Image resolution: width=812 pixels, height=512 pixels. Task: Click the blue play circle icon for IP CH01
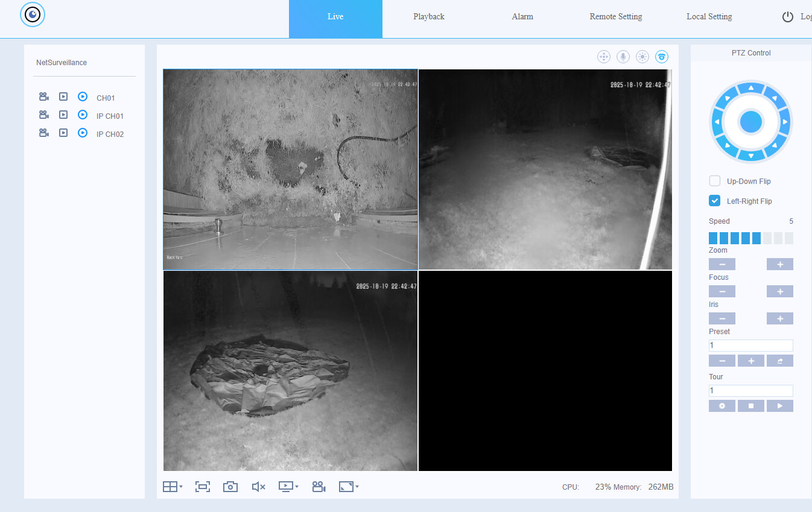tap(83, 115)
